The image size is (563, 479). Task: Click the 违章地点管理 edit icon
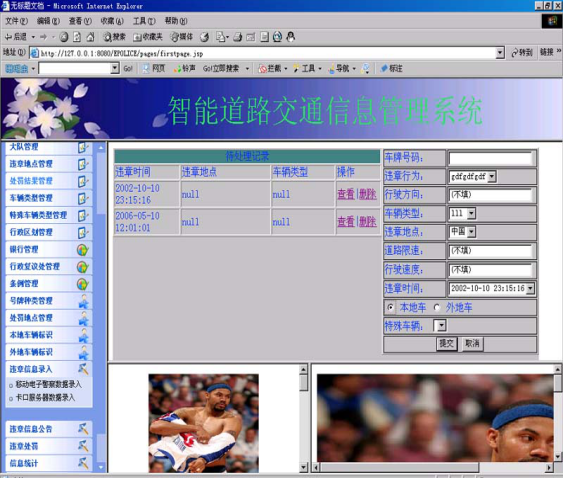(x=83, y=164)
